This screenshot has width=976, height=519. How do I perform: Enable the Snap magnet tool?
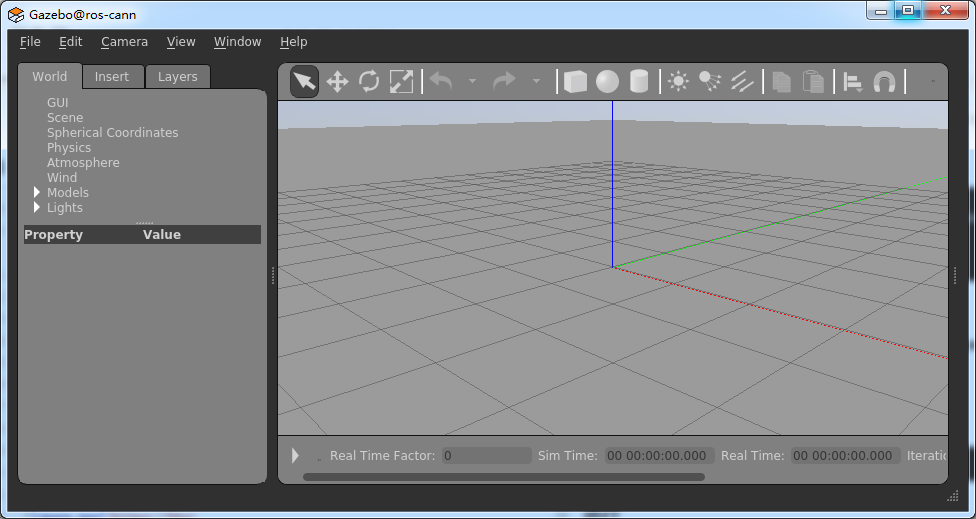(x=884, y=82)
